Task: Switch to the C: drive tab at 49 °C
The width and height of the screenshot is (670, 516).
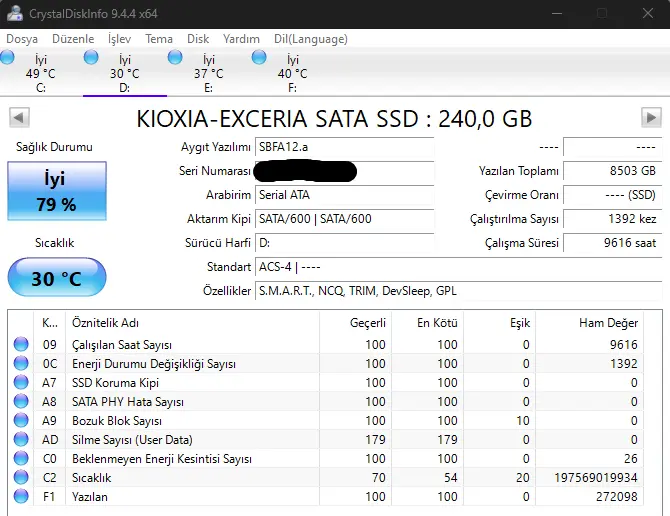Action: tap(41, 73)
